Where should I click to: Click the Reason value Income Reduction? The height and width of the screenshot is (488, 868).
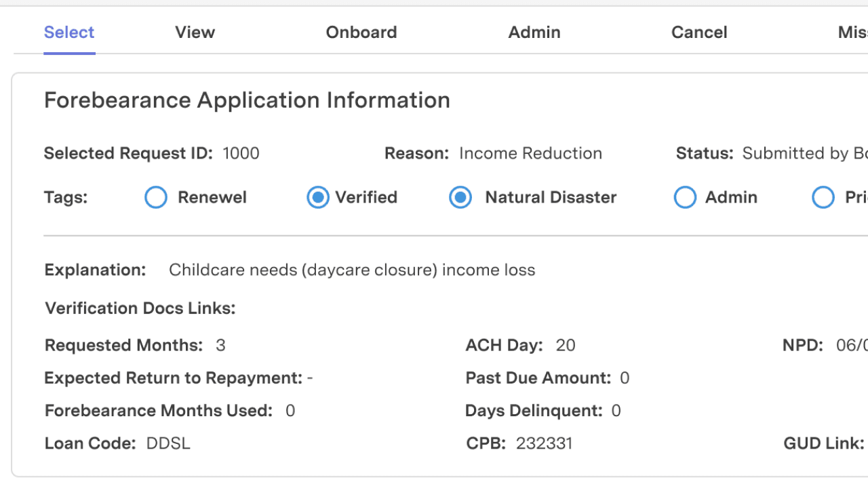(530, 153)
